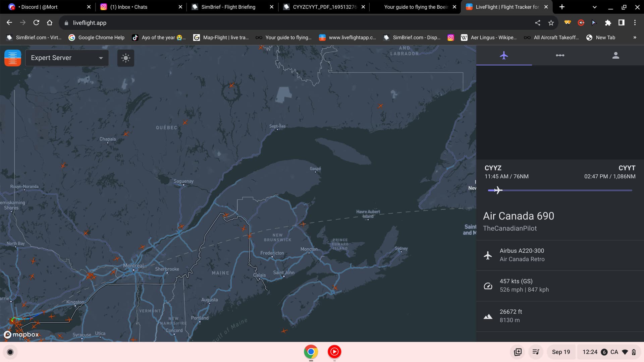
Task: Click the TheCanadianPilot username
Action: [x=509, y=228]
